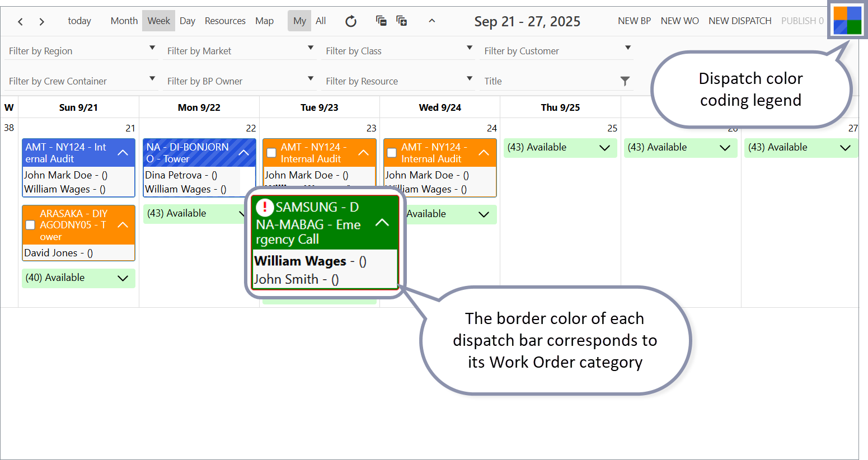
Task: Open the Filter by Resource dropdown
Action: 400,81
